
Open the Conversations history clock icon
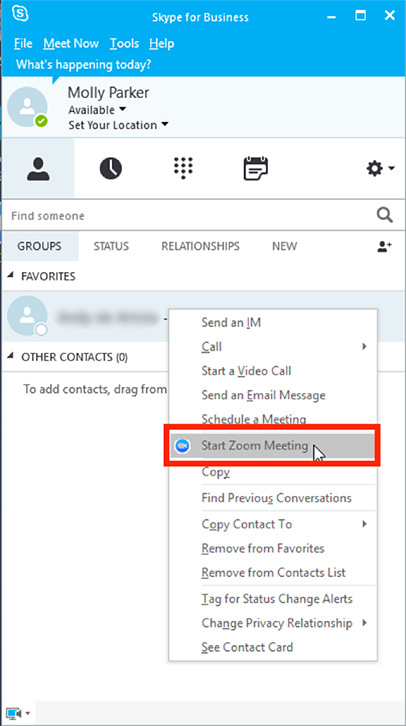111,168
